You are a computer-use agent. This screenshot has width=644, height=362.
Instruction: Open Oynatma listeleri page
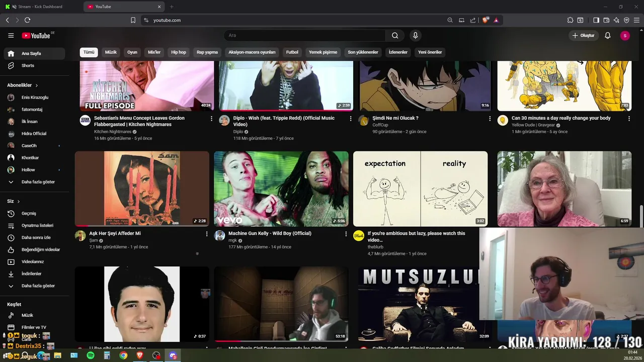(34, 225)
